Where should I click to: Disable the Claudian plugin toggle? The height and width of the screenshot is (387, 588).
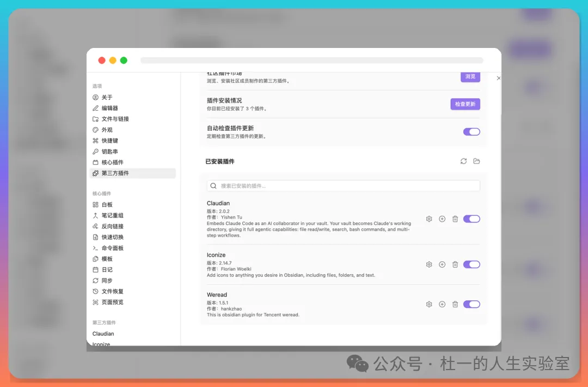[471, 219]
